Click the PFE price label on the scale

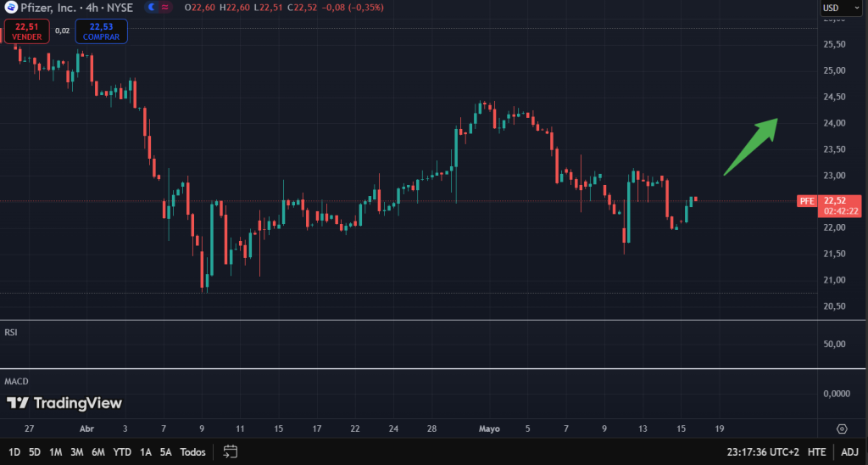click(x=807, y=200)
